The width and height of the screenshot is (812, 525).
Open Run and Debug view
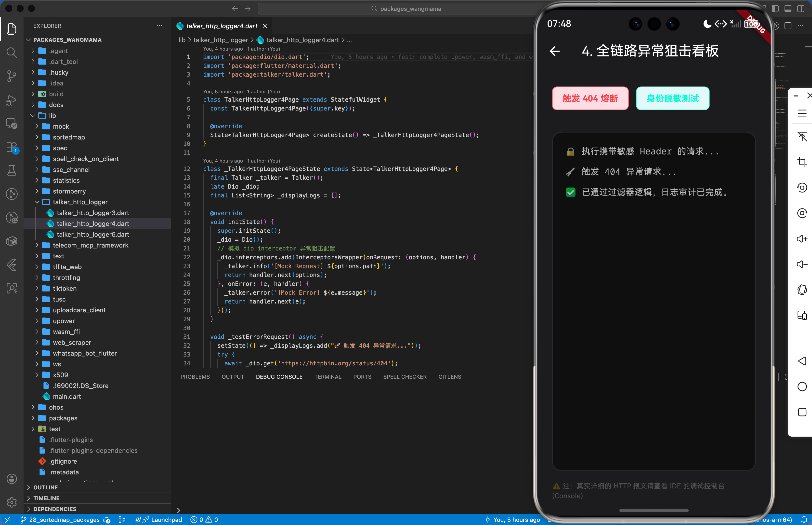12,99
